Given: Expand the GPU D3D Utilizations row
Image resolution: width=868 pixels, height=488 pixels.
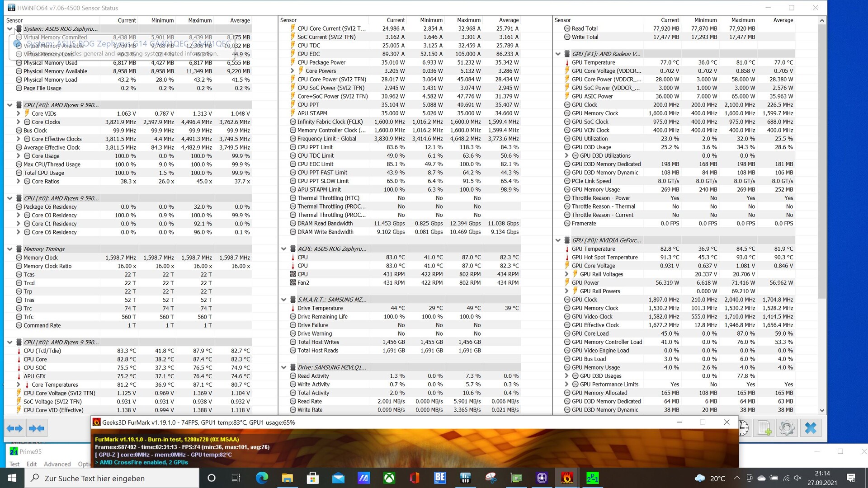Looking at the screenshot, I should tap(566, 155).
